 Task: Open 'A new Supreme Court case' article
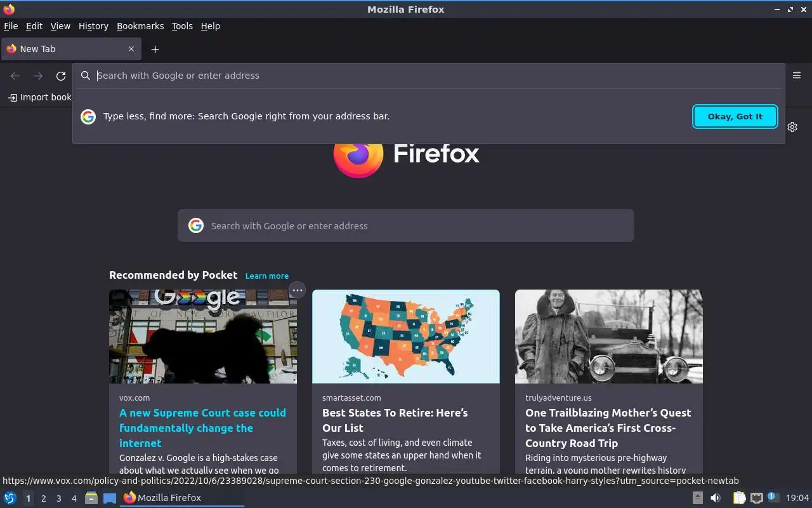pos(203,428)
